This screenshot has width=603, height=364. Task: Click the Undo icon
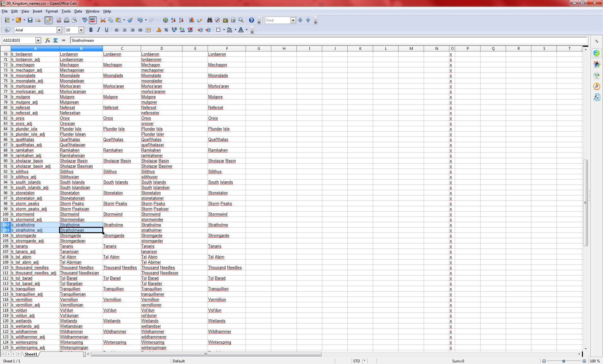tap(140, 20)
